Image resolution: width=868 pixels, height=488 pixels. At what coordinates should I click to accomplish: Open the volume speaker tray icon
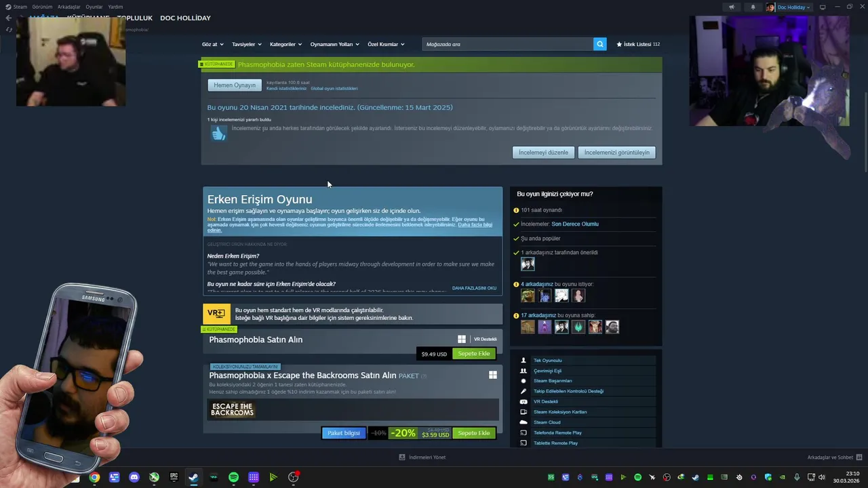click(821, 477)
